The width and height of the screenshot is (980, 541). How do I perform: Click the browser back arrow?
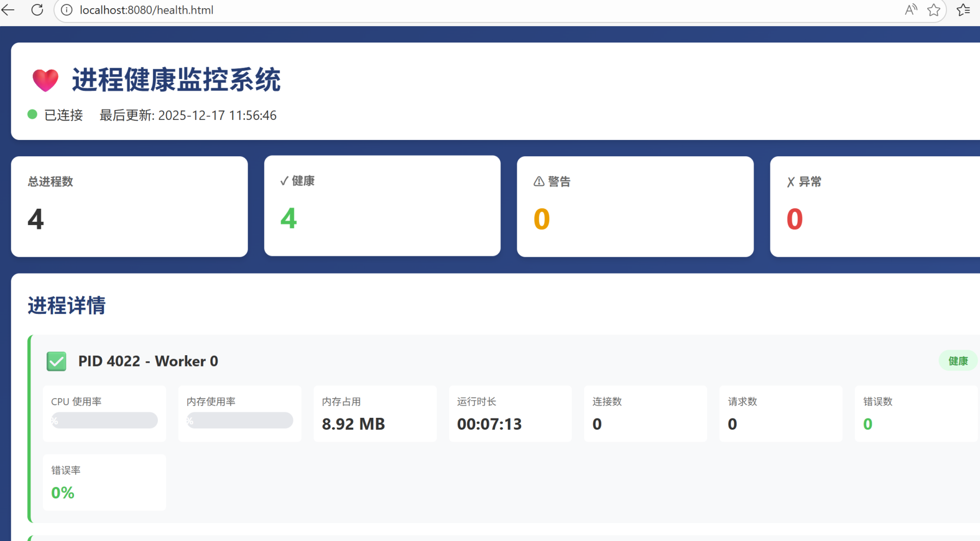pos(8,10)
